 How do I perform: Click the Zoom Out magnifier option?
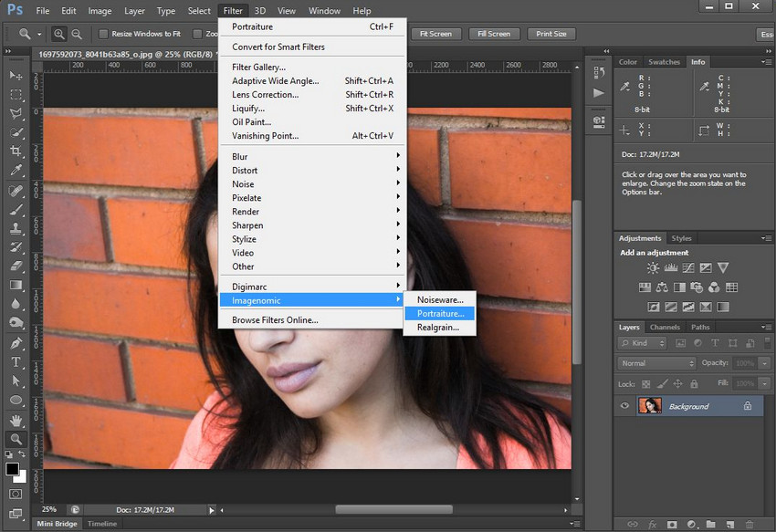click(x=77, y=34)
